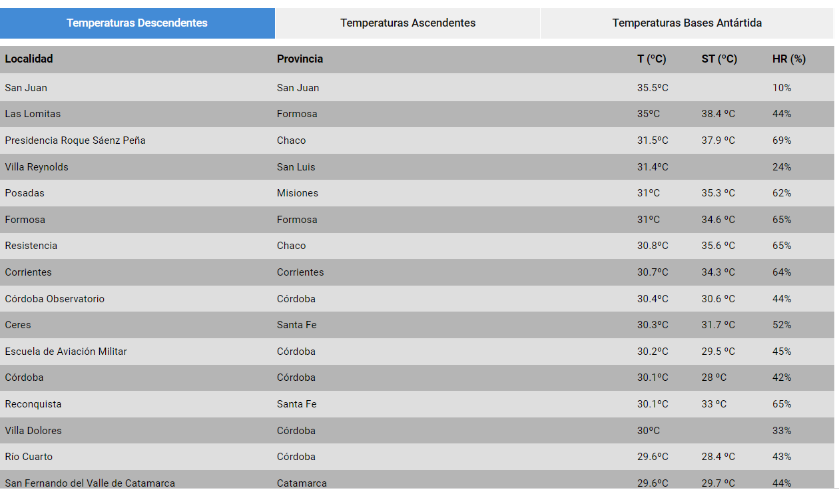Click the Río Cuarto locality cell
Screen dimensions: 839x504
[x=29, y=457]
